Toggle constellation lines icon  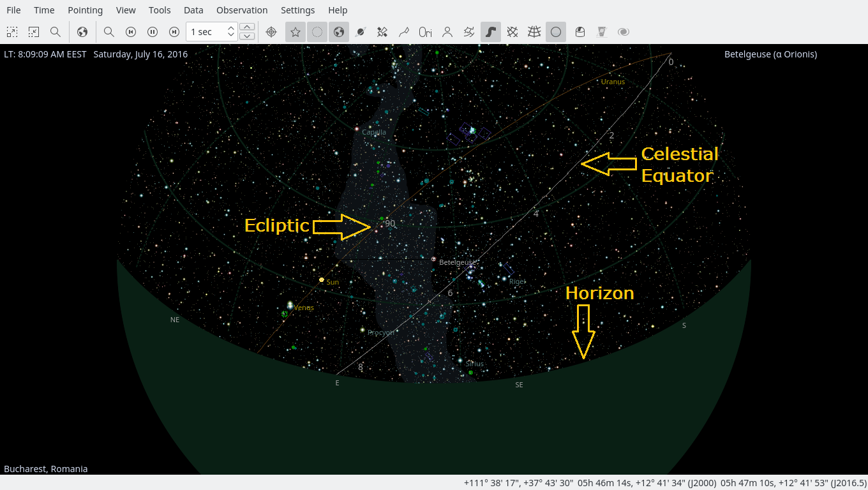[x=404, y=32]
